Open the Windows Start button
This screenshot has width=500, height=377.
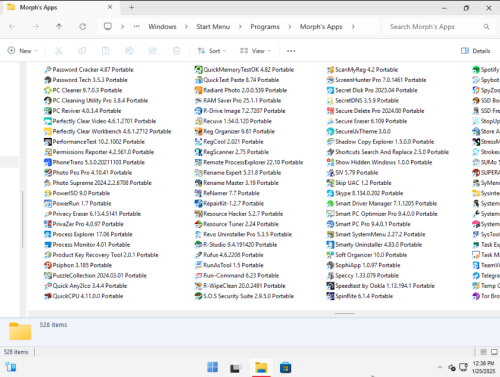pos(212,367)
